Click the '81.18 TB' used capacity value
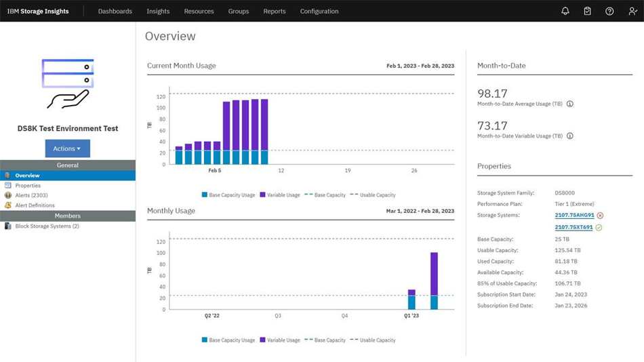 tap(566, 261)
